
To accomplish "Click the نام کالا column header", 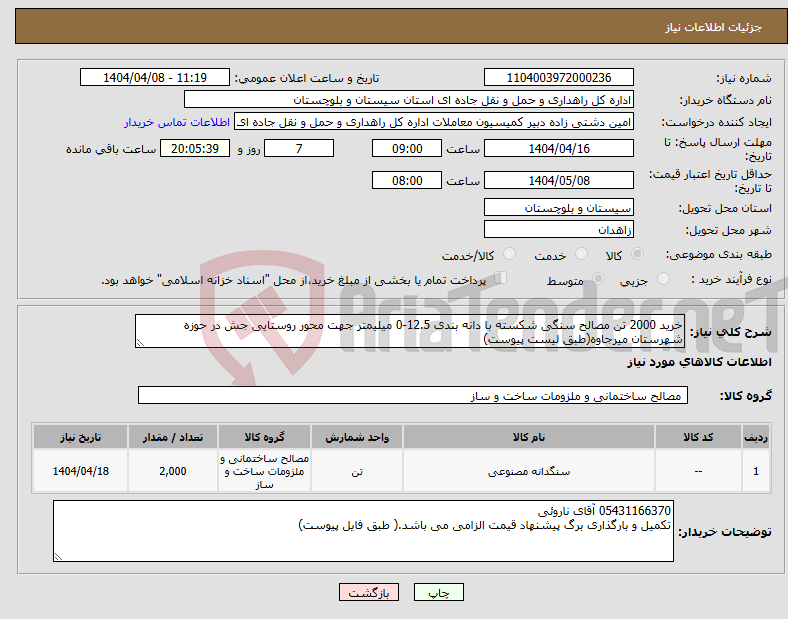I will pos(529,437).
